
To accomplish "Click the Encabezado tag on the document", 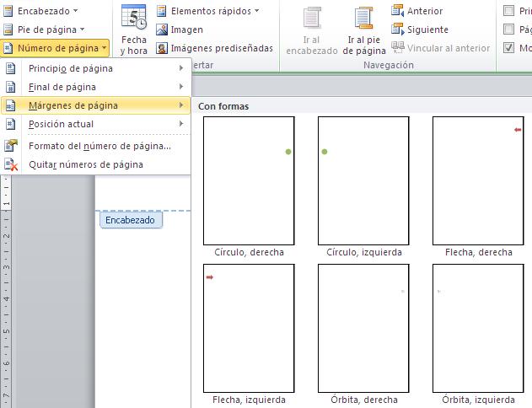I will coord(131,220).
